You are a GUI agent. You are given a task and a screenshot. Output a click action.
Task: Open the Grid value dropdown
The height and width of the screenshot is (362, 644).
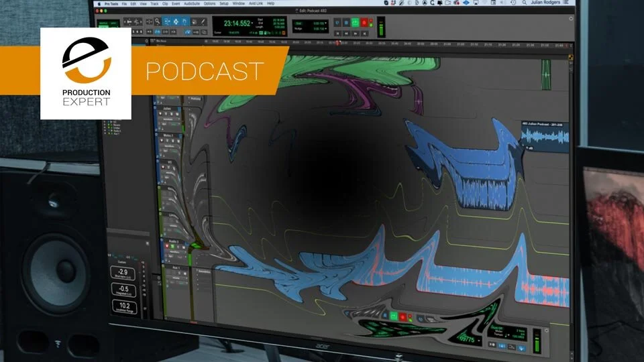coord(326,23)
